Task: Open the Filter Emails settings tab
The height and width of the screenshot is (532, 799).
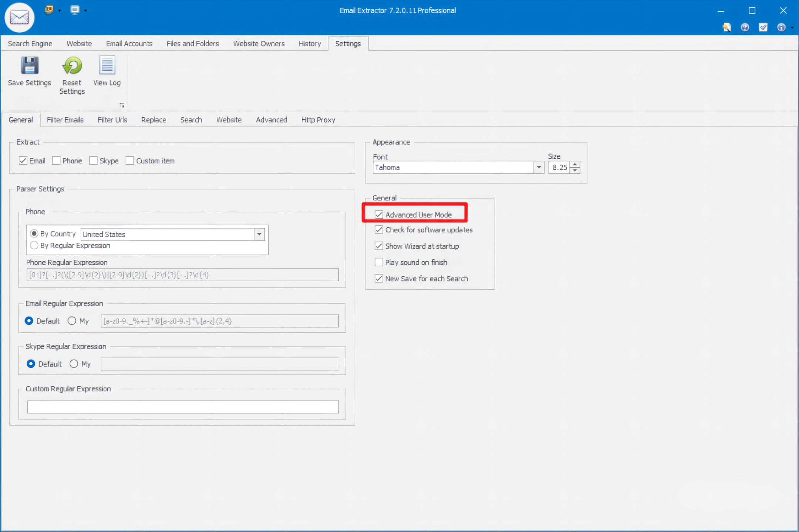Action: (x=65, y=120)
